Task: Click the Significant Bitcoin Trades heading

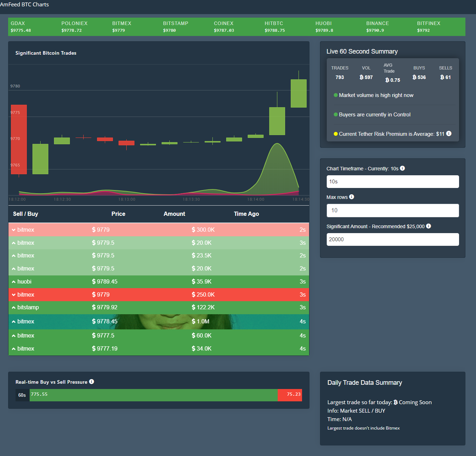Action: (46, 53)
